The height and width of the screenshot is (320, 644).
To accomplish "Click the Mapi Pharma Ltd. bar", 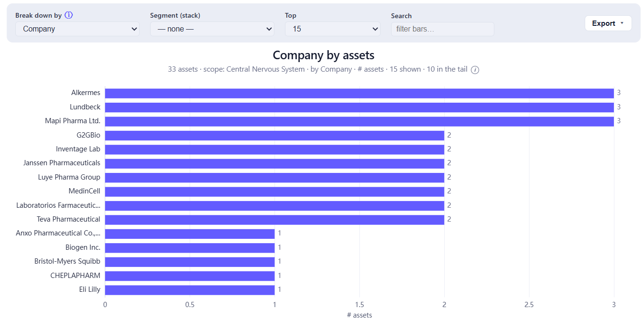I will coord(360,121).
